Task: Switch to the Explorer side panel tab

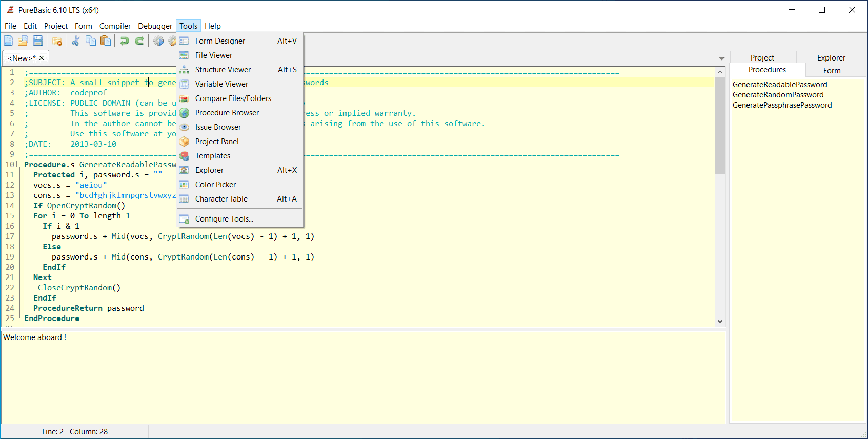Action: [831, 58]
